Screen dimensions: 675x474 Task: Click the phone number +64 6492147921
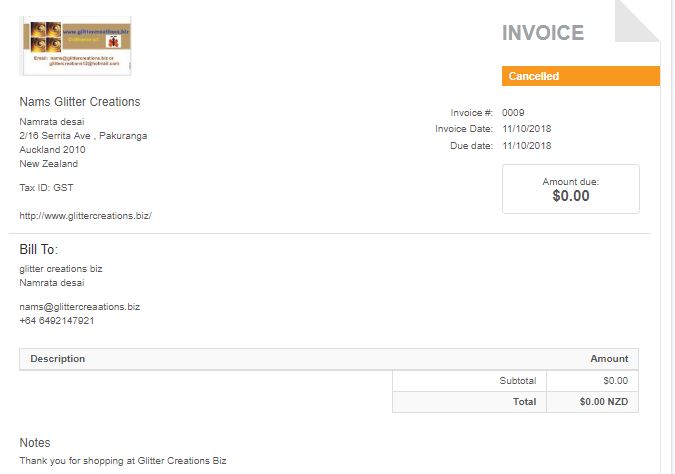[x=57, y=321]
